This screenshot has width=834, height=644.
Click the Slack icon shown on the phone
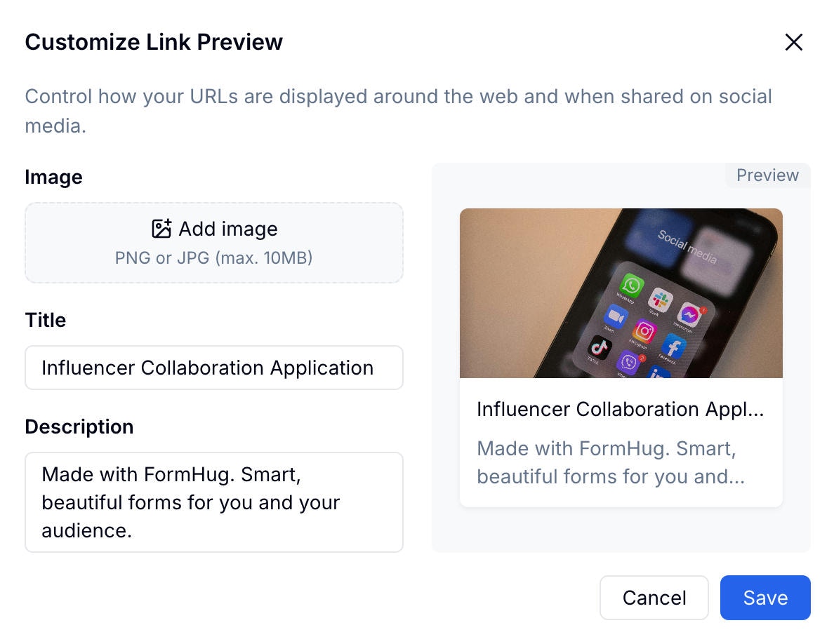[661, 300]
